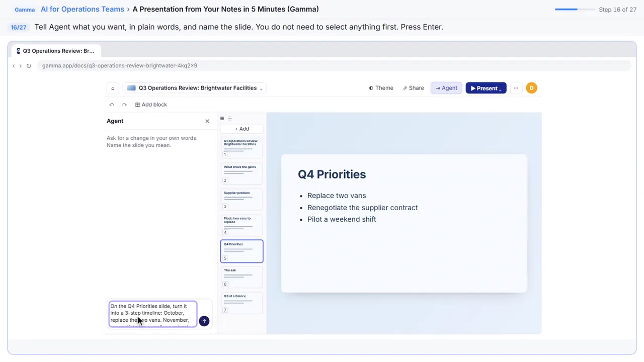Switch to filmstrip card view icon
The image size is (644, 362).
pos(222,119)
